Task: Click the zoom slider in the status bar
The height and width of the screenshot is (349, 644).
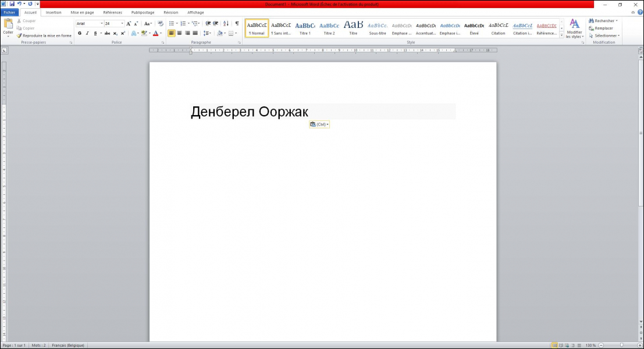Action: 621,346
